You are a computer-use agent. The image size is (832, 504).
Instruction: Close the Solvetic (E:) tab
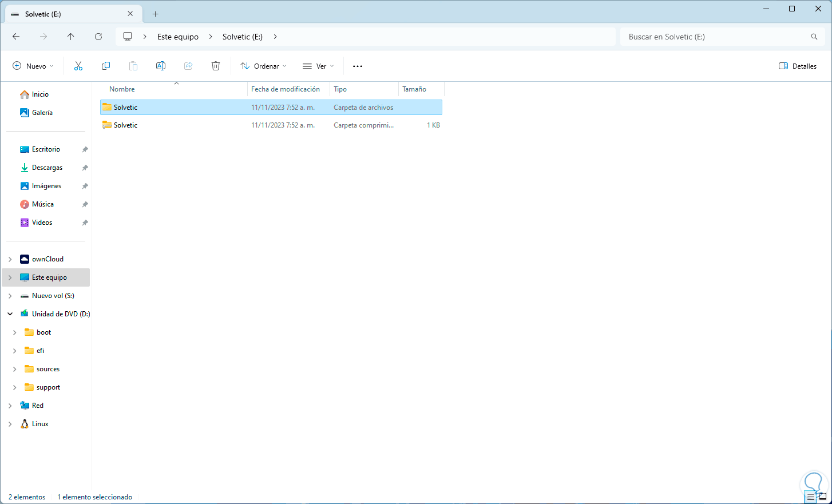coord(130,14)
